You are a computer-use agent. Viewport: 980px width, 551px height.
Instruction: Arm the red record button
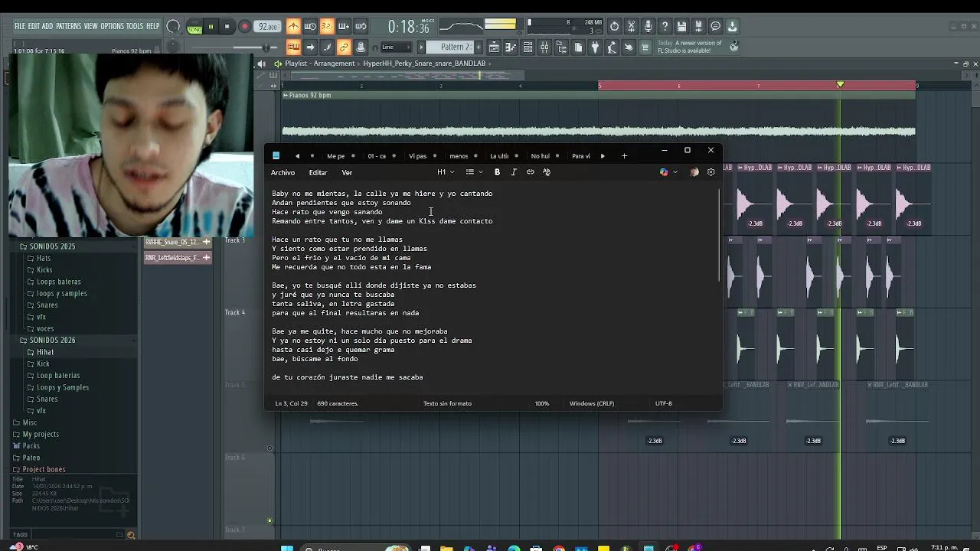(x=245, y=27)
